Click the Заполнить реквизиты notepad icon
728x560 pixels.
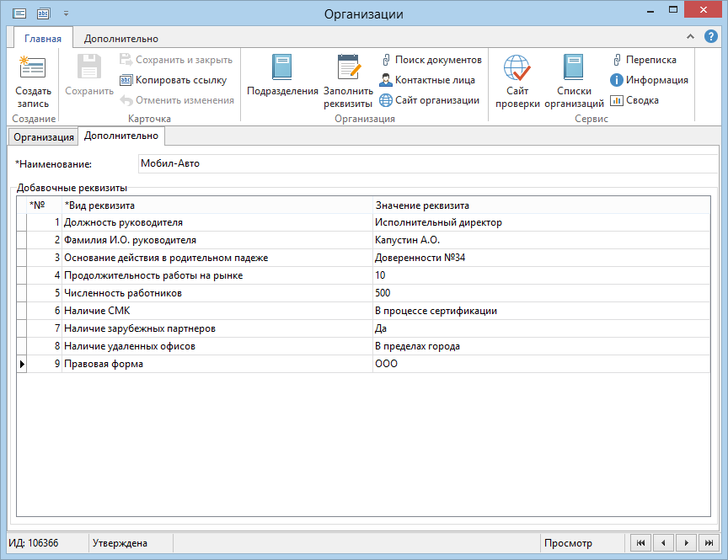(x=349, y=67)
